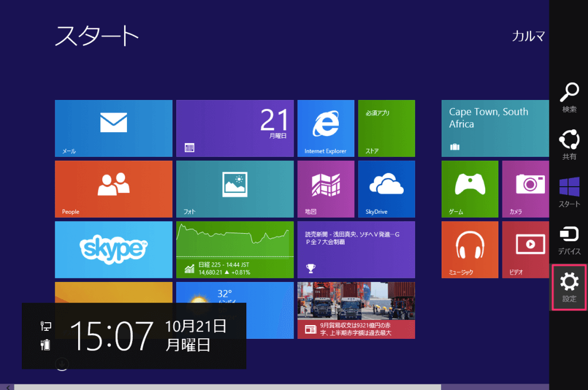Click the スタート heading text
The image size is (588, 390).
click(x=96, y=36)
